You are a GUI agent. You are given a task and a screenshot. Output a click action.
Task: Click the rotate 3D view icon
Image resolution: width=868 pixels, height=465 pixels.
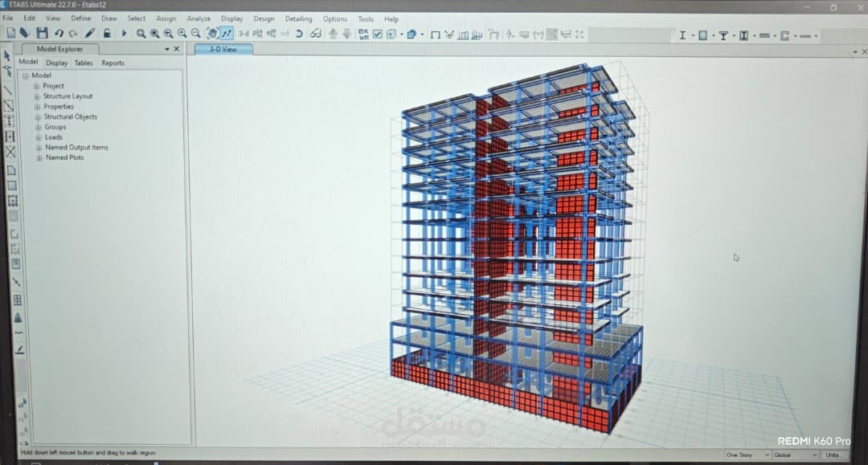[x=299, y=34]
